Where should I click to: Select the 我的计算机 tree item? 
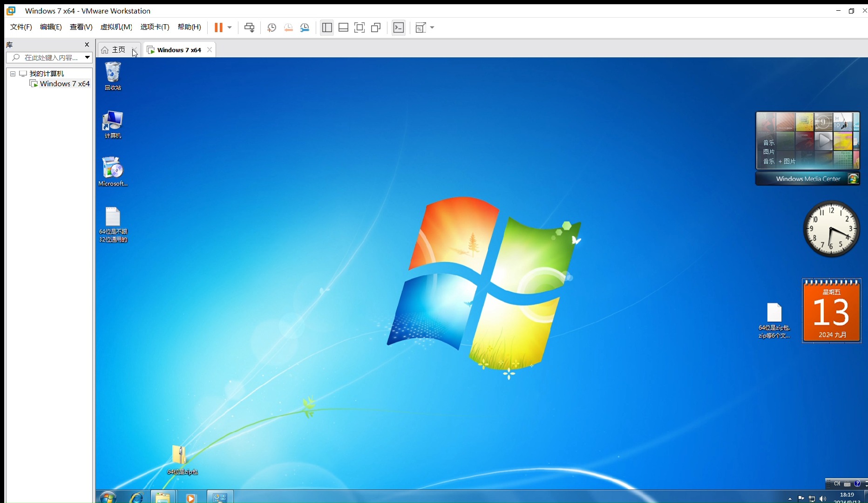(x=47, y=74)
